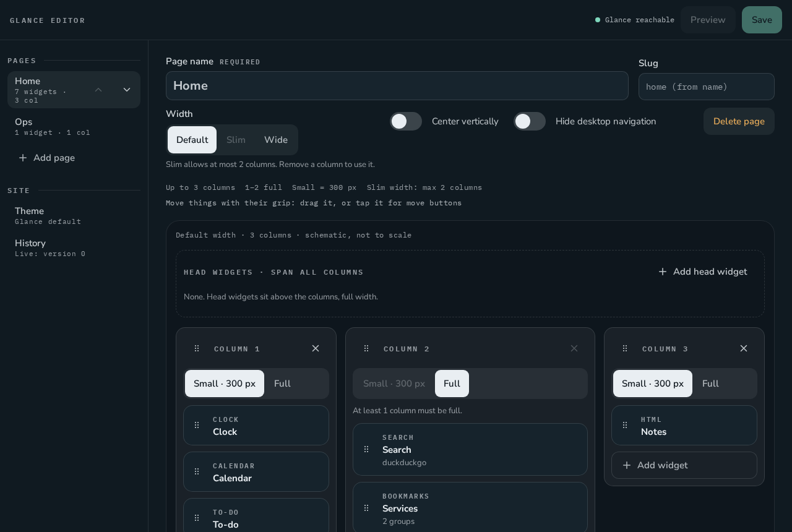Open the History section in the sidebar
Viewport: 792px width, 532px height.
[74, 247]
